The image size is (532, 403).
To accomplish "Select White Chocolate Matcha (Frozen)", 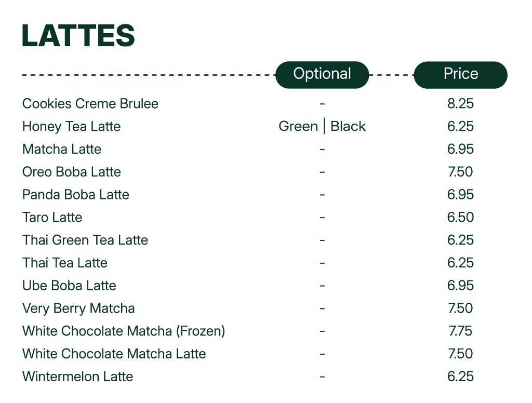I will (124, 331).
